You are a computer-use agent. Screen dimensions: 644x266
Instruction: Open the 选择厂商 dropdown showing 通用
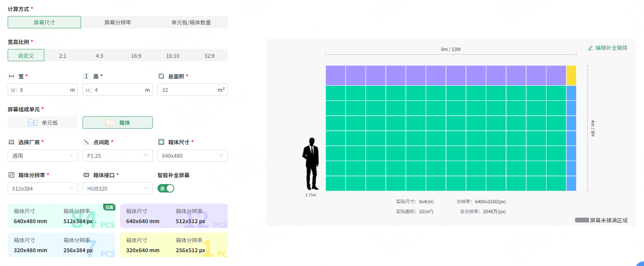[42, 155]
